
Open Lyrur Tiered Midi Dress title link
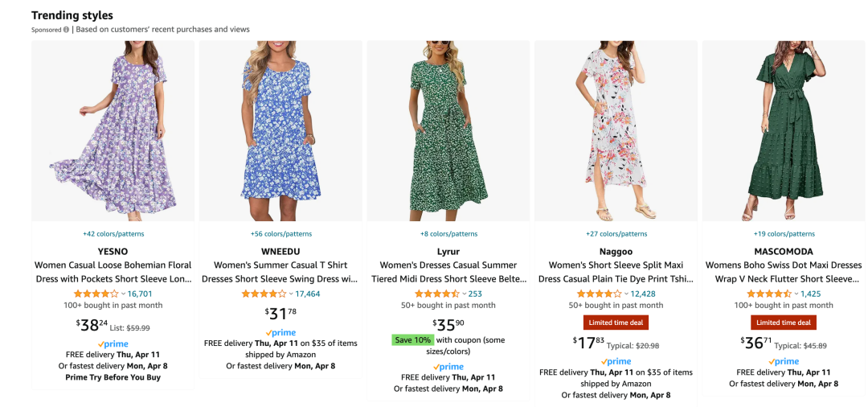pyautogui.click(x=448, y=272)
